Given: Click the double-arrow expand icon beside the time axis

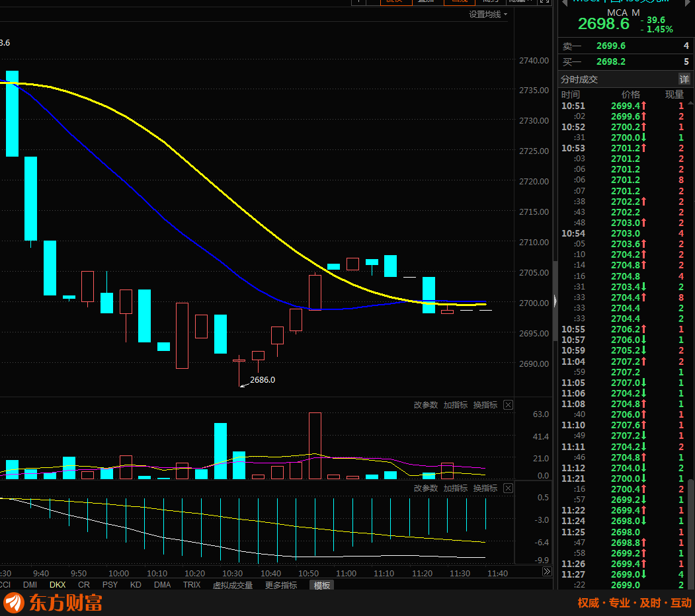Looking at the screenshot, I should pos(547,572).
